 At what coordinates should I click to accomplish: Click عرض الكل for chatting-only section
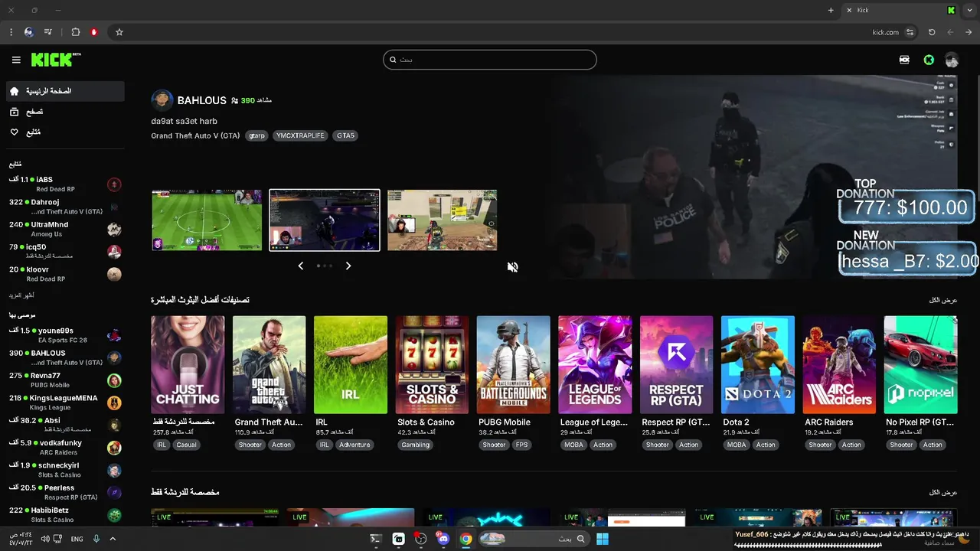point(943,492)
